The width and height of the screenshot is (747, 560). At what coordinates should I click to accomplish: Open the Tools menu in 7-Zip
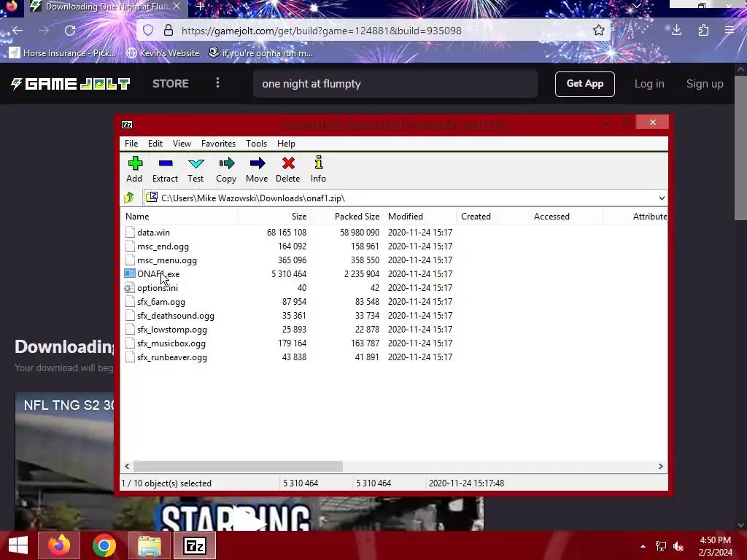click(256, 144)
